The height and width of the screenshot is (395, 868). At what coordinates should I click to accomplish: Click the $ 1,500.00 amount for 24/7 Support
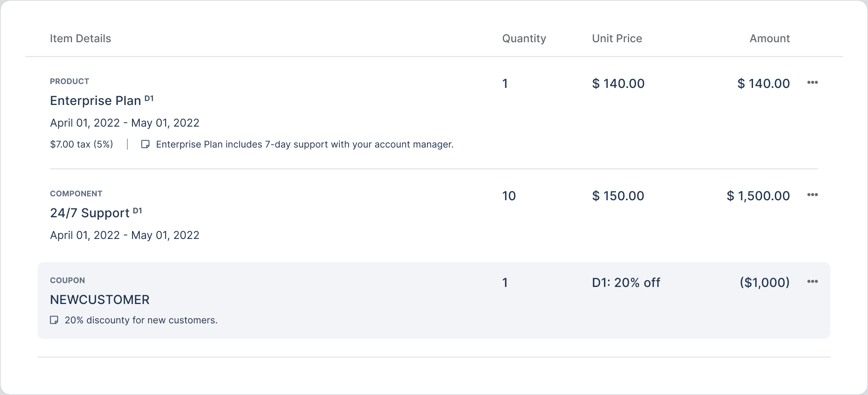(x=758, y=196)
